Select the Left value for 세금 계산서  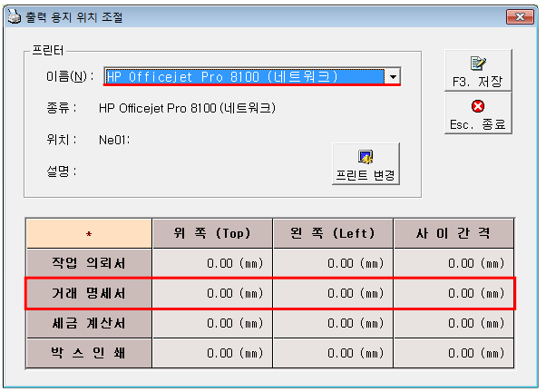click(x=333, y=323)
